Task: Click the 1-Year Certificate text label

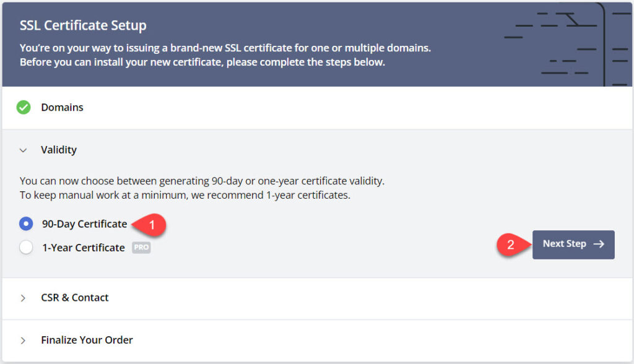Action: 83,248
